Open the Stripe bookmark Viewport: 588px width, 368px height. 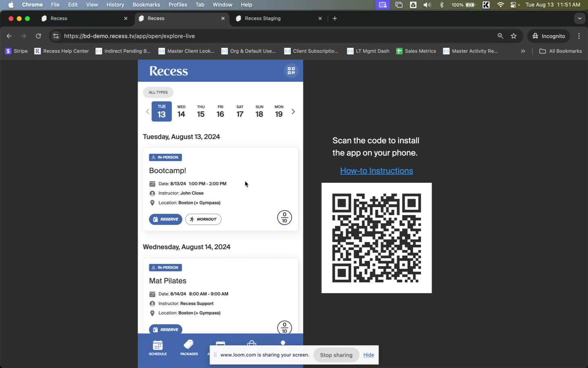coord(16,51)
